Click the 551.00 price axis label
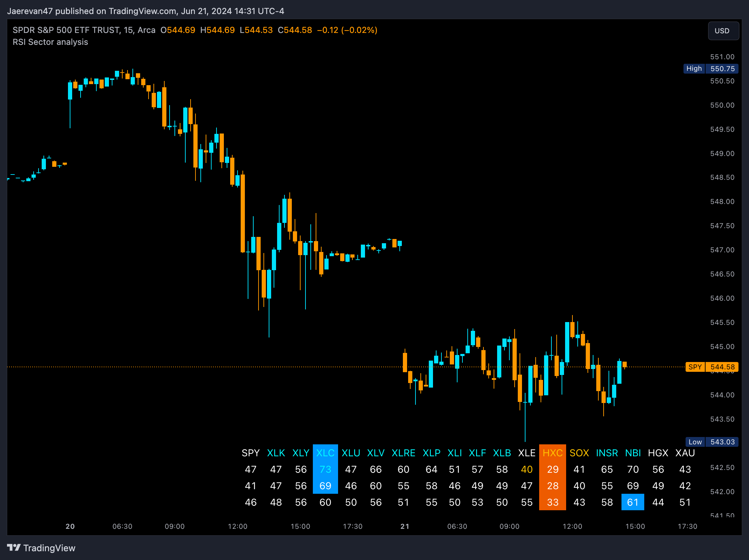This screenshot has height=560, width=749. 722,57
